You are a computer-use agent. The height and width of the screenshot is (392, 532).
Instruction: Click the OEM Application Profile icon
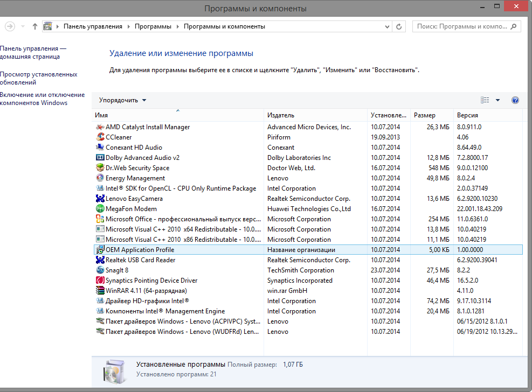coord(100,250)
